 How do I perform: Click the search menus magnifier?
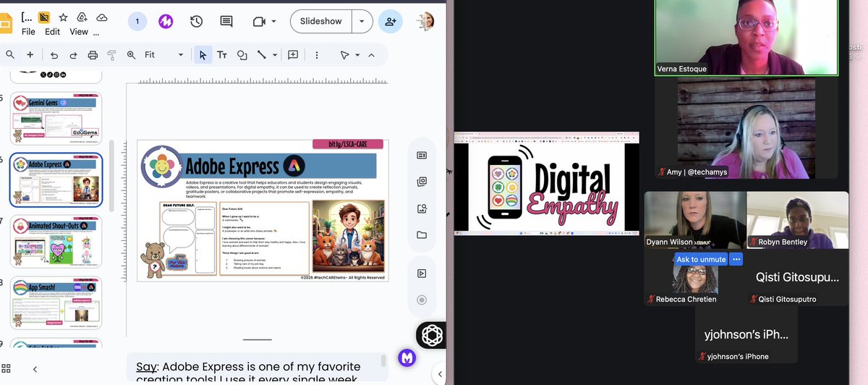tap(10, 54)
